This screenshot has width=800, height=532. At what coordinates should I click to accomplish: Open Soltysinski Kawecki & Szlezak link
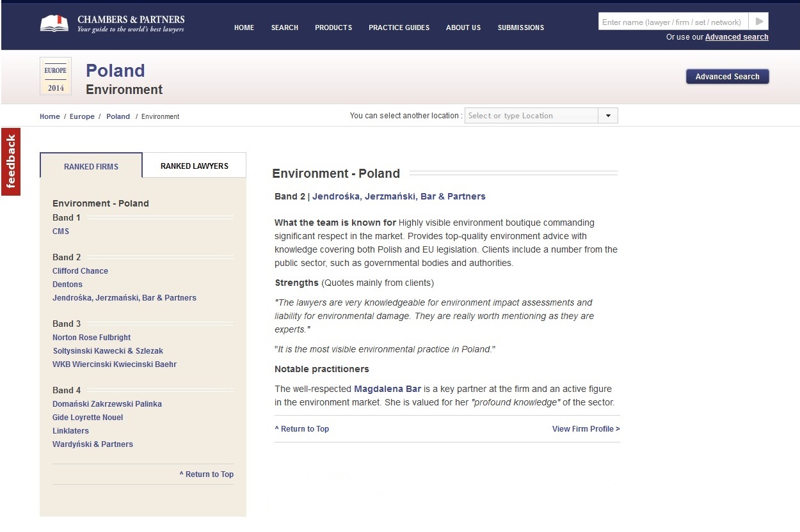[x=108, y=351]
